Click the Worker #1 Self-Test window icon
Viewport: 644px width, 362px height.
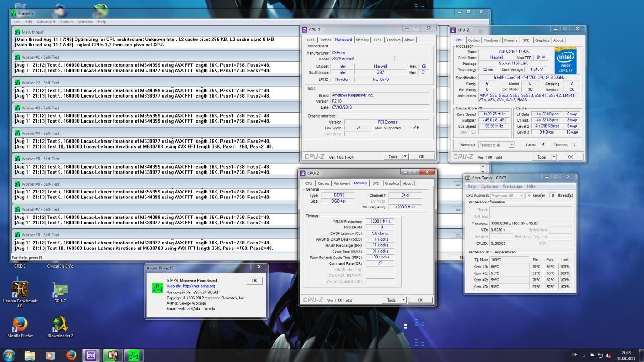(x=18, y=57)
